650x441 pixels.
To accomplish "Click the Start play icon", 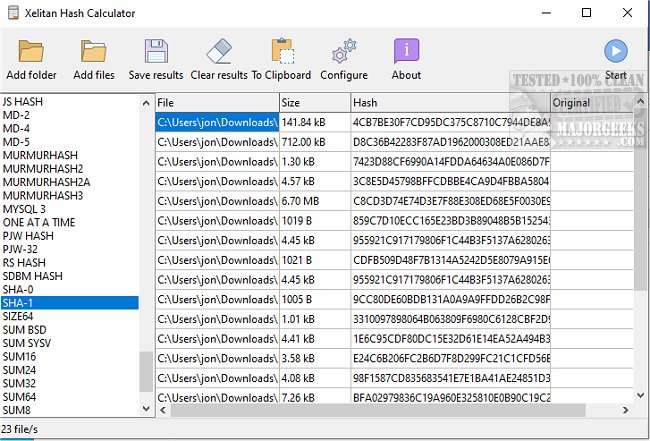I will (x=616, y=51).
